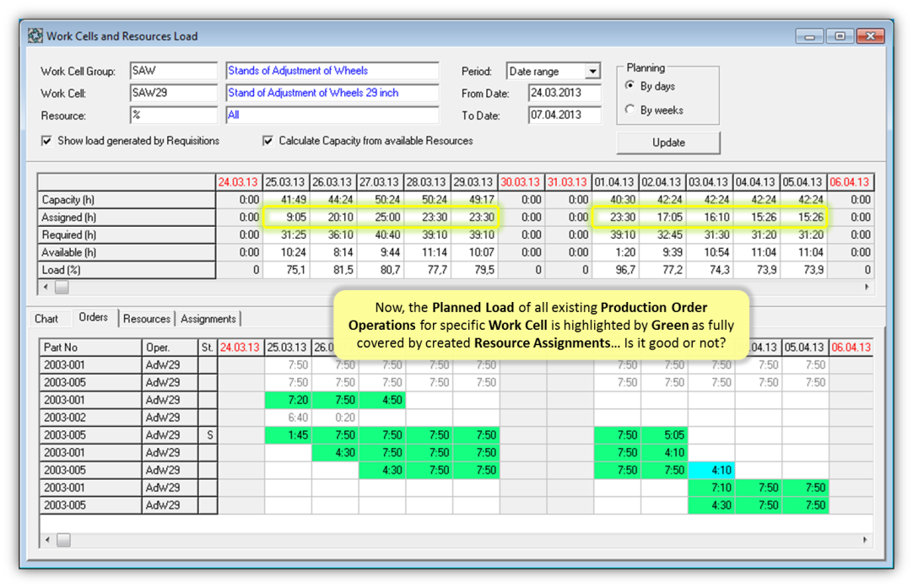Click Stands of Adjustment of Wheels description field
This screenshot has width=913, height=588.
332,71
